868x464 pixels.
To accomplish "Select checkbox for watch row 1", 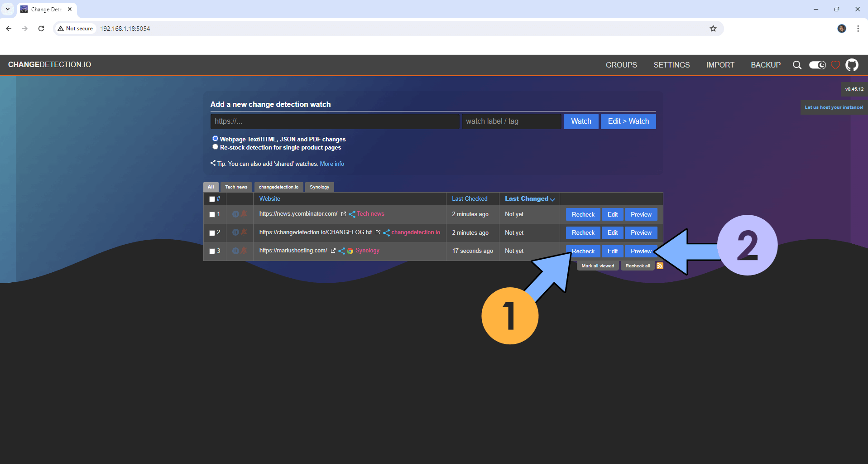I will click(212, 214).
